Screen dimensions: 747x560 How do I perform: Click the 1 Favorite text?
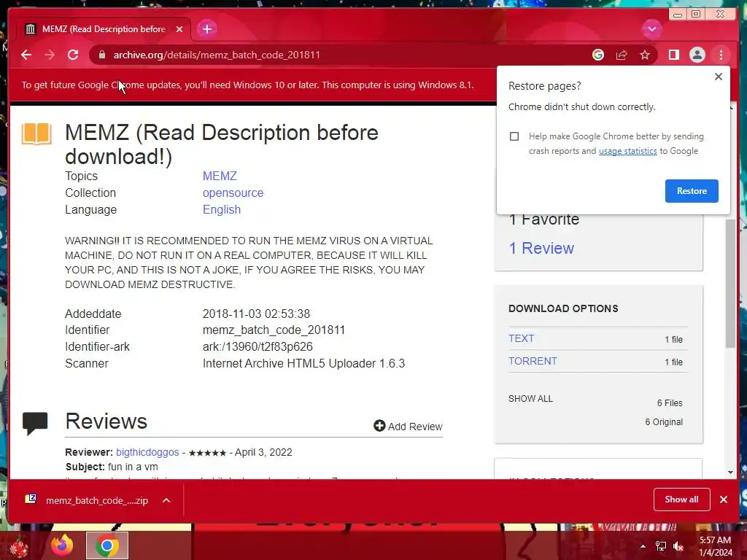544,220
